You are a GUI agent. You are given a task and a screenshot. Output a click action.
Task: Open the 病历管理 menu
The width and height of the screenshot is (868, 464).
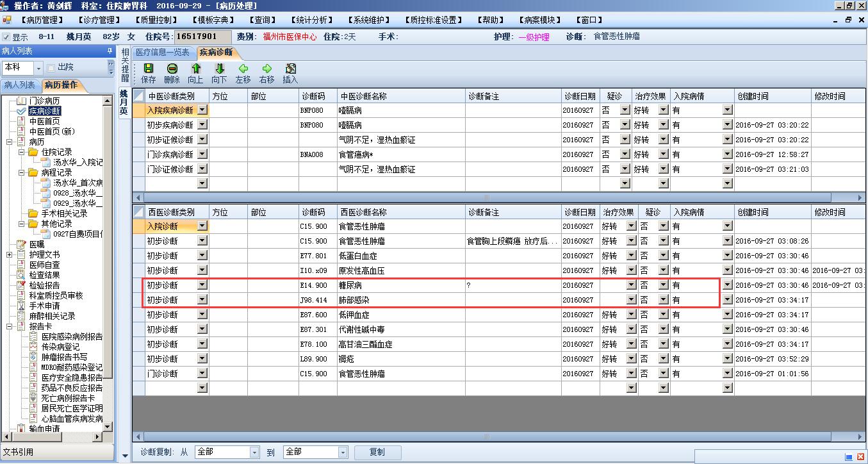[41, 20]
